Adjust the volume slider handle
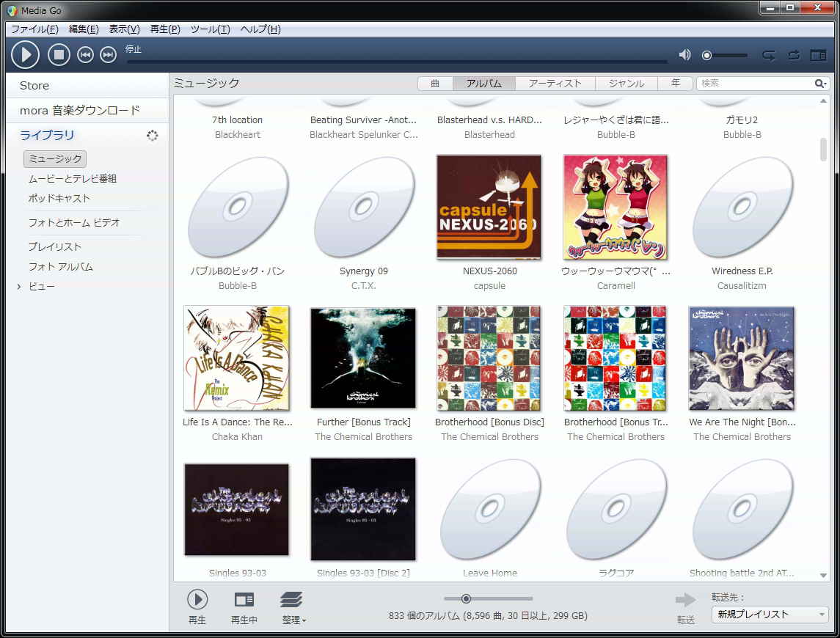The image size is (840, 638). click(707, 55)
